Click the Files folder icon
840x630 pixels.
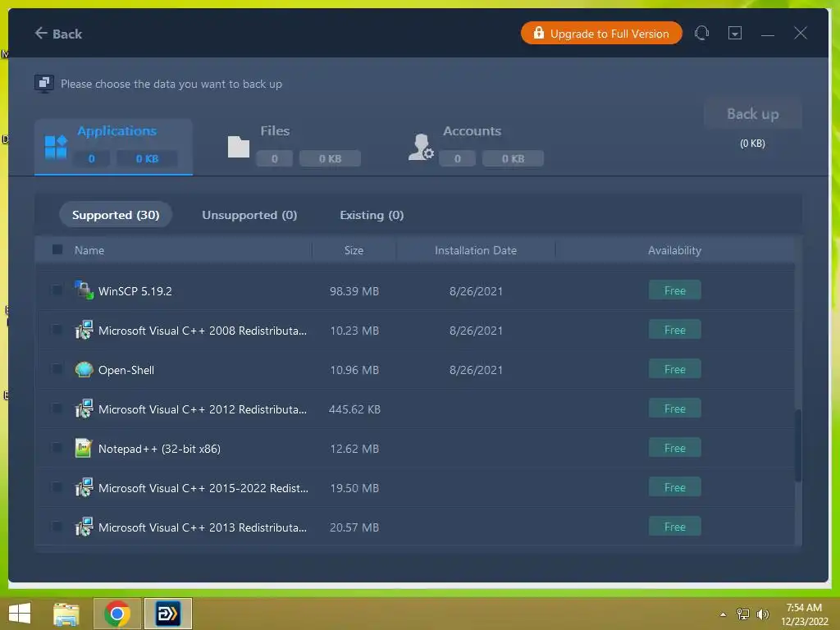pyautogui.click(x=239, y=147)
